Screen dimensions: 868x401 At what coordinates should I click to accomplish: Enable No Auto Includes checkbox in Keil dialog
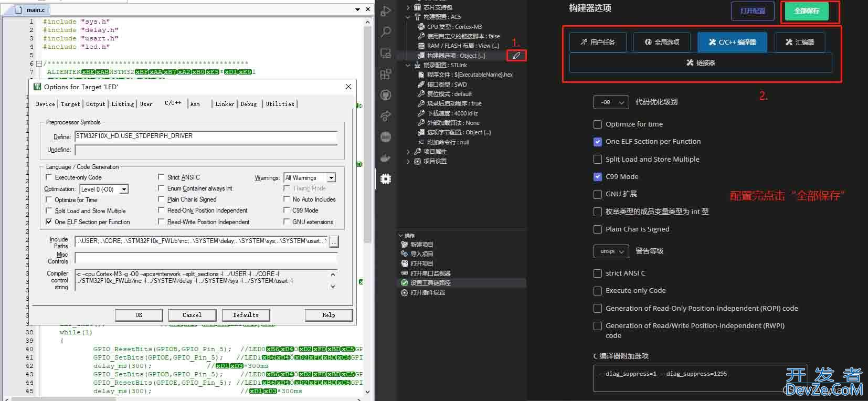287,199
